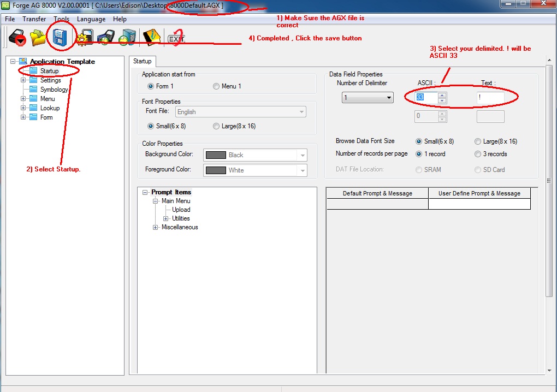Click the handheld device transfer icon

[x=105, y=38]
